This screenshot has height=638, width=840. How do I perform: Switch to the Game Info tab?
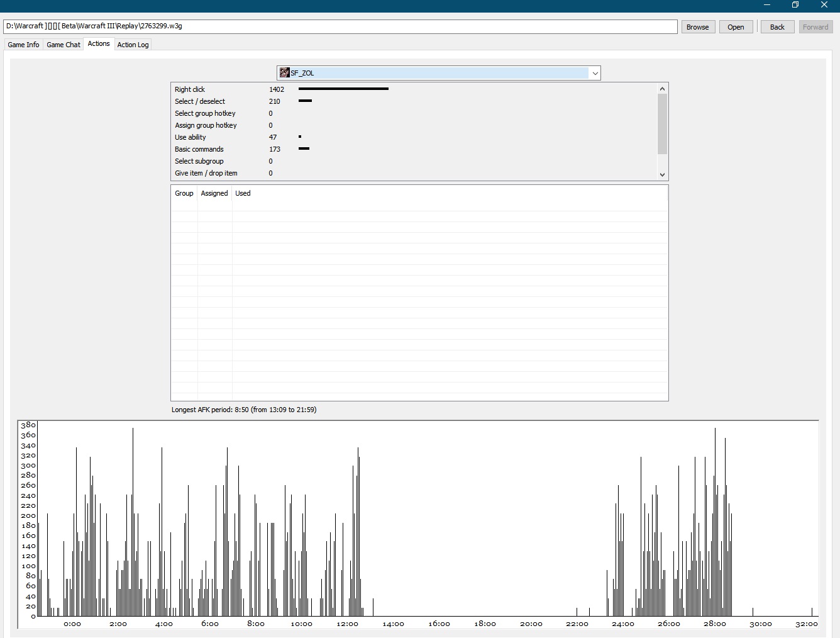pos(23,45)
